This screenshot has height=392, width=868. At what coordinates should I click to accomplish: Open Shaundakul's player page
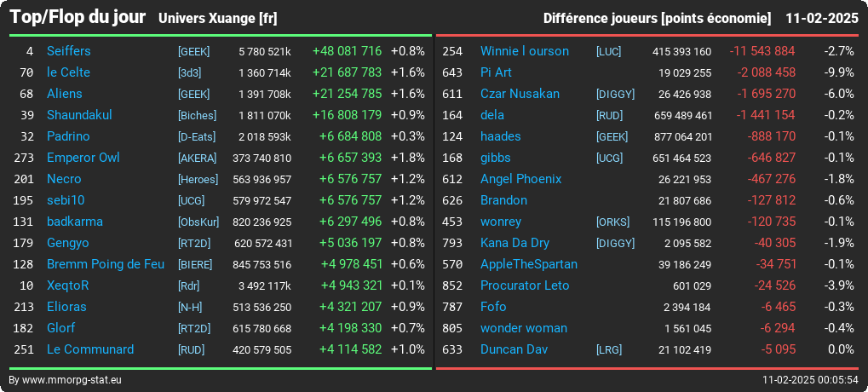79,115
